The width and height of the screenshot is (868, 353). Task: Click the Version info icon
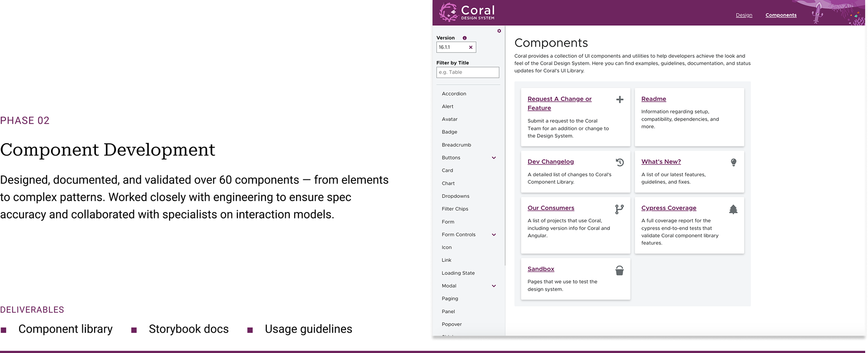pos(464,38)
